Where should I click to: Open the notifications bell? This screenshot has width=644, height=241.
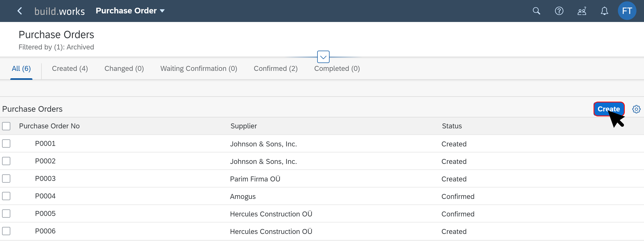tap(604, 11)
